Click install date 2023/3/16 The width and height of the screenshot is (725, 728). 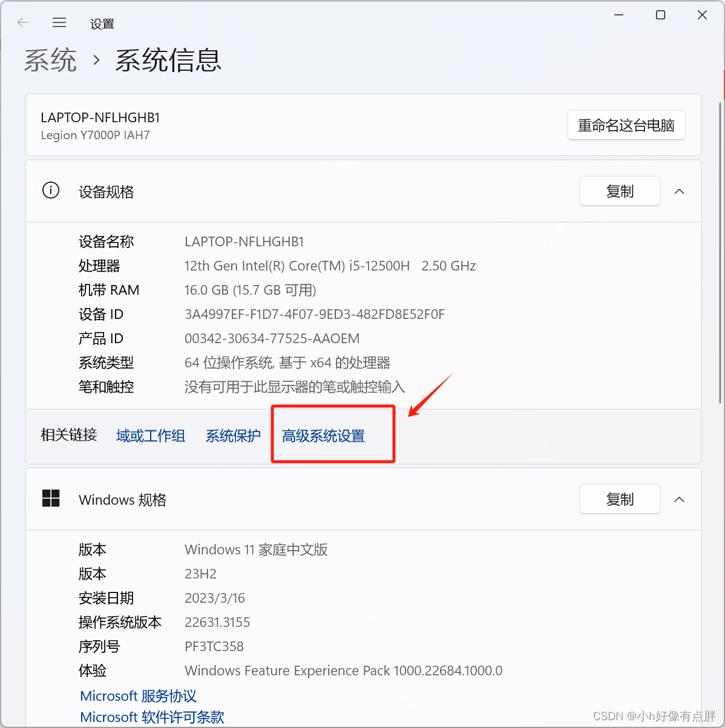coord(215,598)
